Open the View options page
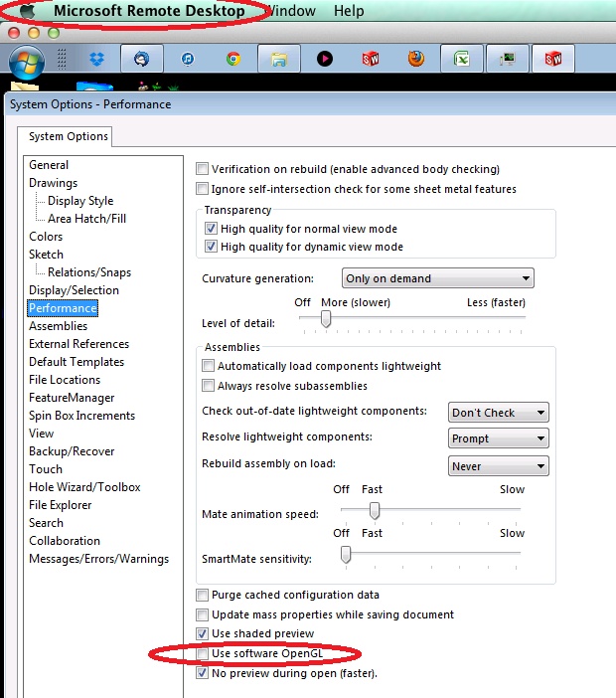Viewport: 616px width, 698px height. coord(41,434)
